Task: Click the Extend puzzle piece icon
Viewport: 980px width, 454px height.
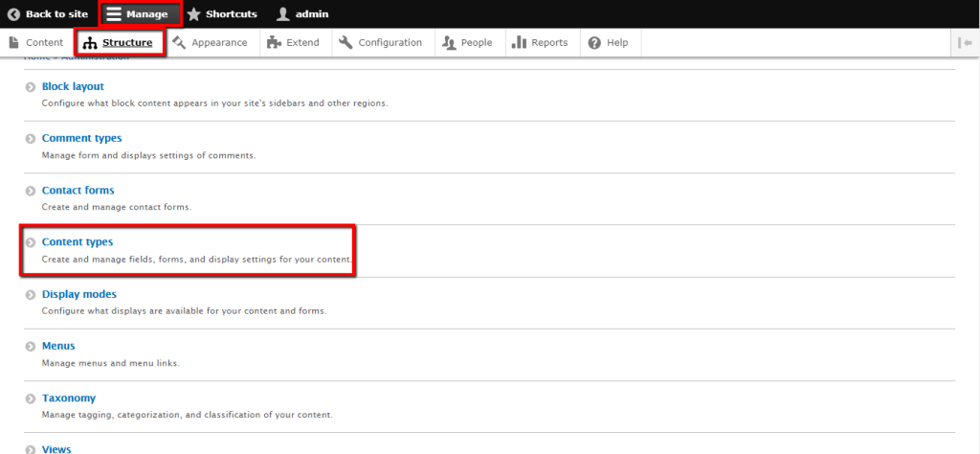Action: tap(274, 42)
